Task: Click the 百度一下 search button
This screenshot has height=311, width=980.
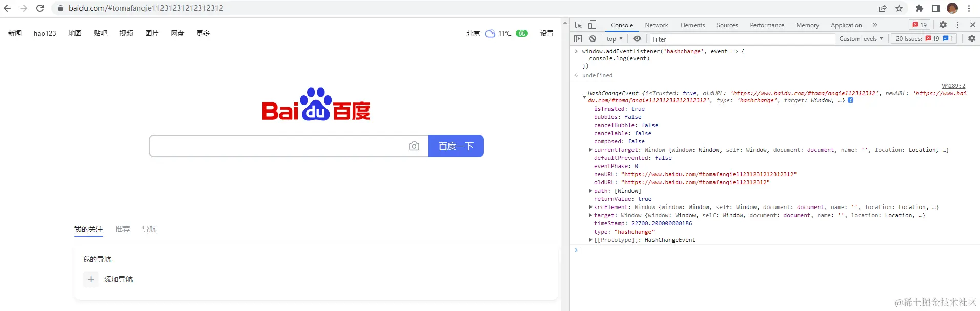Action: (456, 146)
